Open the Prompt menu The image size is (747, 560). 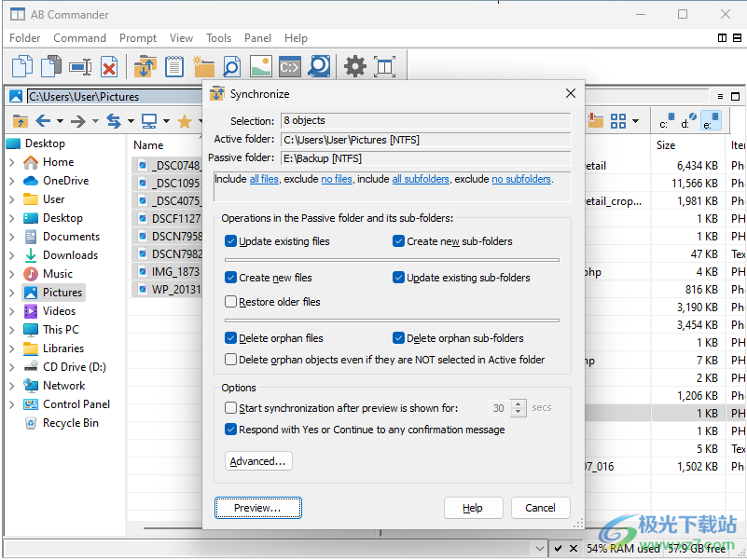138,38
